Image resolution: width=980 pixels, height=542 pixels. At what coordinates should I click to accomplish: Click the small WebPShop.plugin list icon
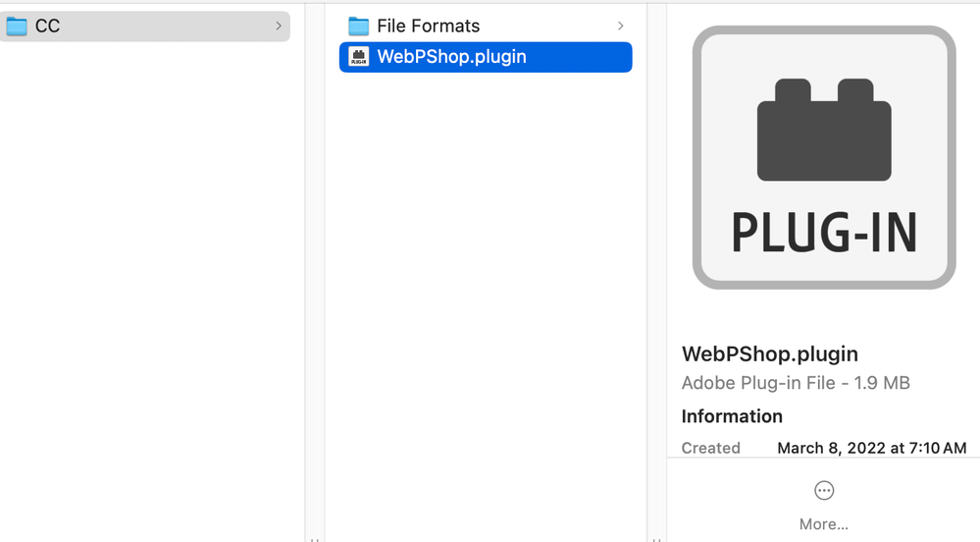(x=359, y=57)
